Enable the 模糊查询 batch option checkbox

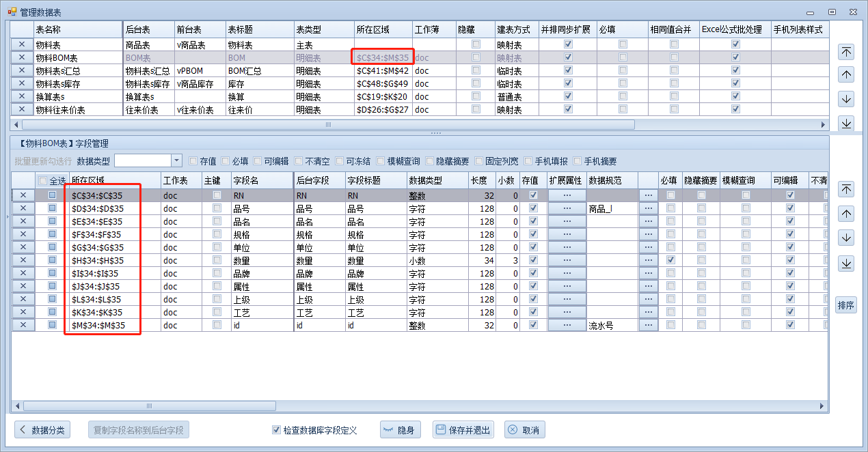coord(381,161)
